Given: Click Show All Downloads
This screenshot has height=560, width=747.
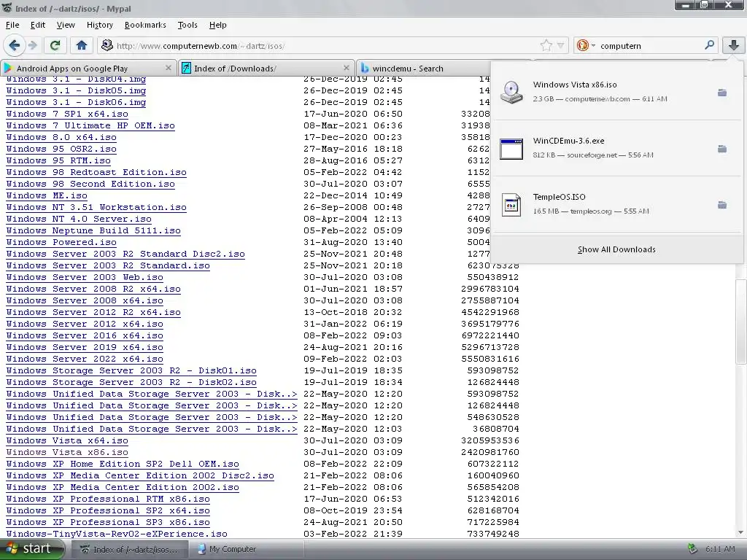Looking at the screenshot, I should pos(616,249).
